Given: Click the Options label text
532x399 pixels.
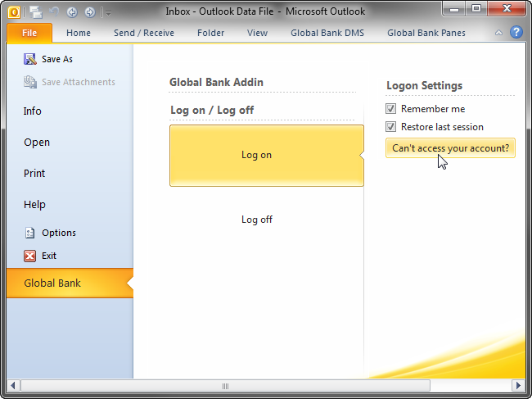Looking at the screenshot, I should click(59, 233).
